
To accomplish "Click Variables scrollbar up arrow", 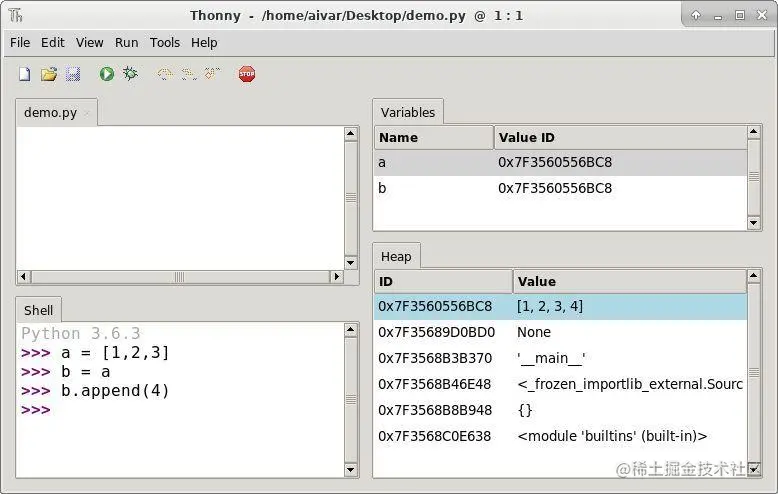I will point(754,132).
